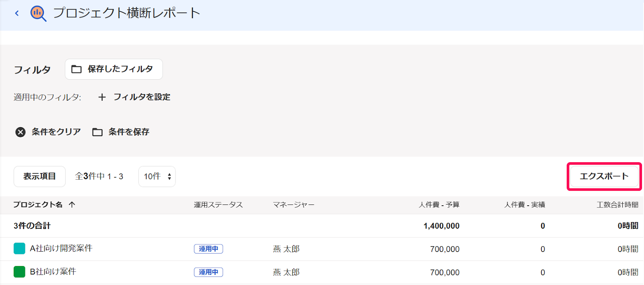Open project B社向け案件
Screen dimensions: 644x285
click(x=53, y=272)
